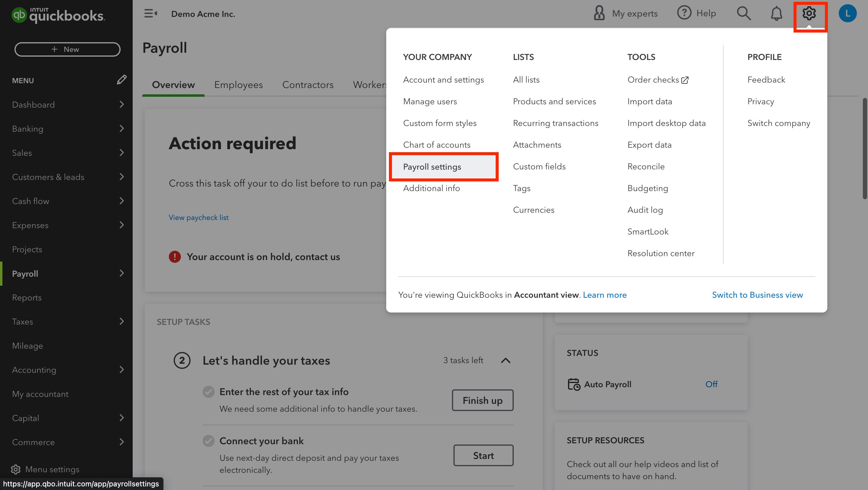Viewport: 868px width, 490px height.
Task: Open Import desktop data
Action: (x=667, y=123)
